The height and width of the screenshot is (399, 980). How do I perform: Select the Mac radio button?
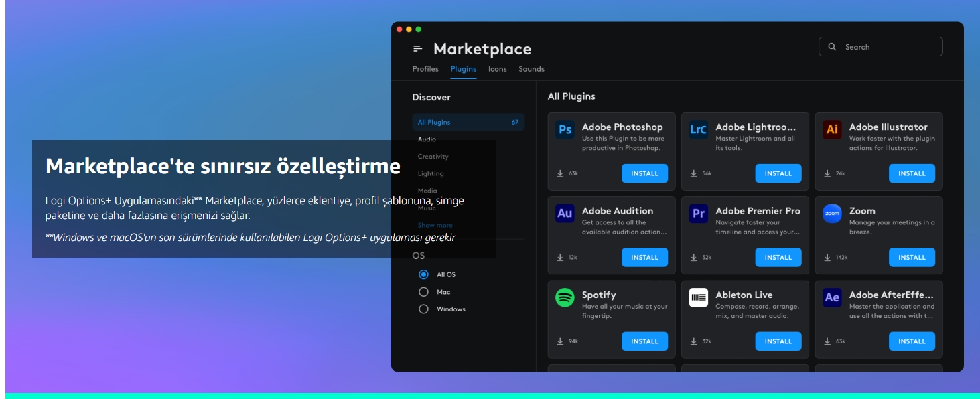[x=423, y=292]
